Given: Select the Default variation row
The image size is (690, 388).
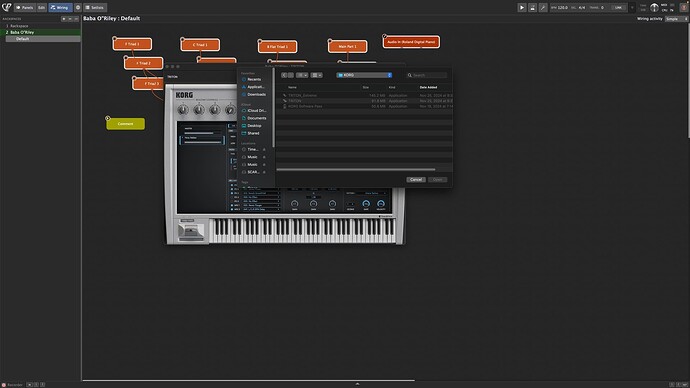Looking at the screenshot, I should pyautogui.click(x=43, y=39).
